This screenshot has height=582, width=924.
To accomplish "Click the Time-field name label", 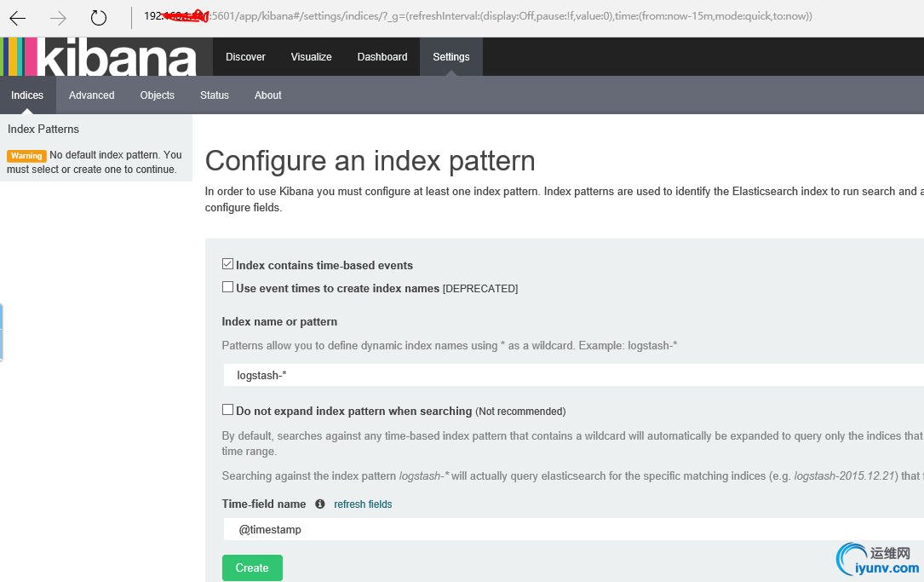I will (x=263, y=504).
